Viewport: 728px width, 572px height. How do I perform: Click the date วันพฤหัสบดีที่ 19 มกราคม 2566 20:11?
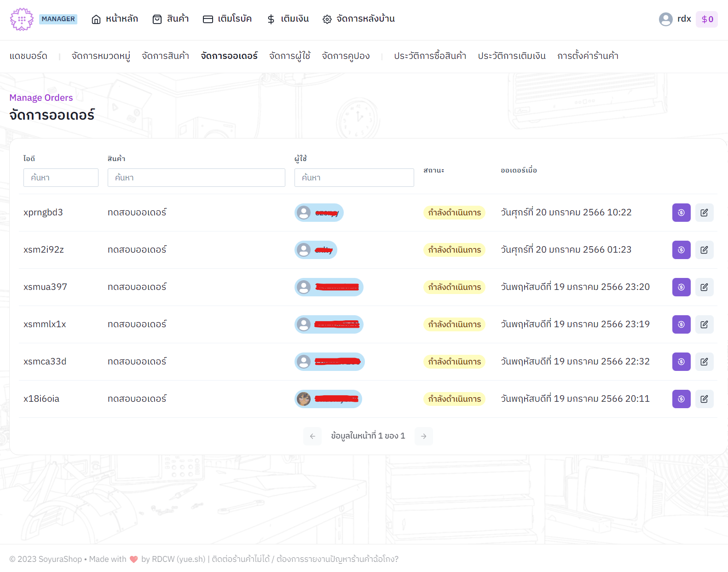(575, 399)
